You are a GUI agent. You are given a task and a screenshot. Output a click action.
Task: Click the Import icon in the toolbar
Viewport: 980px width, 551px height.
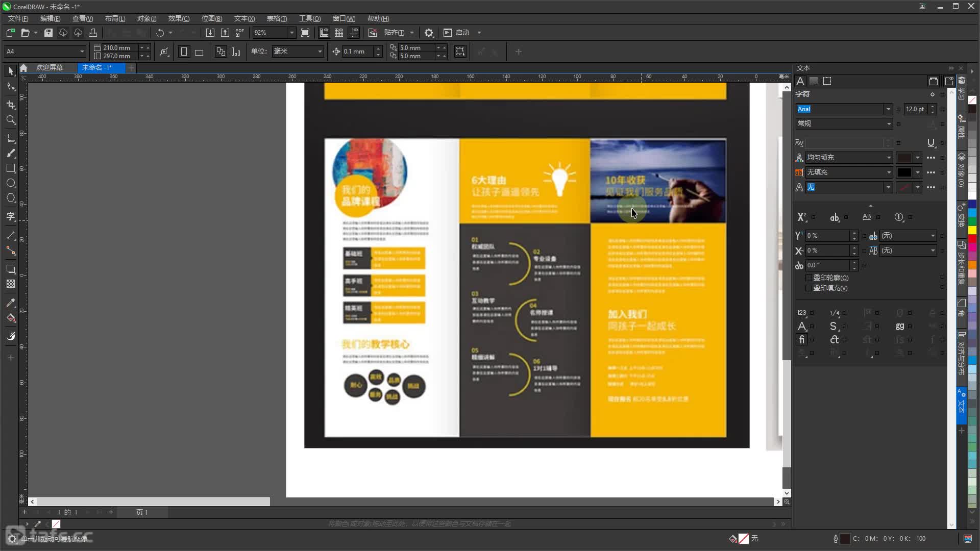[x=210, y=33]
